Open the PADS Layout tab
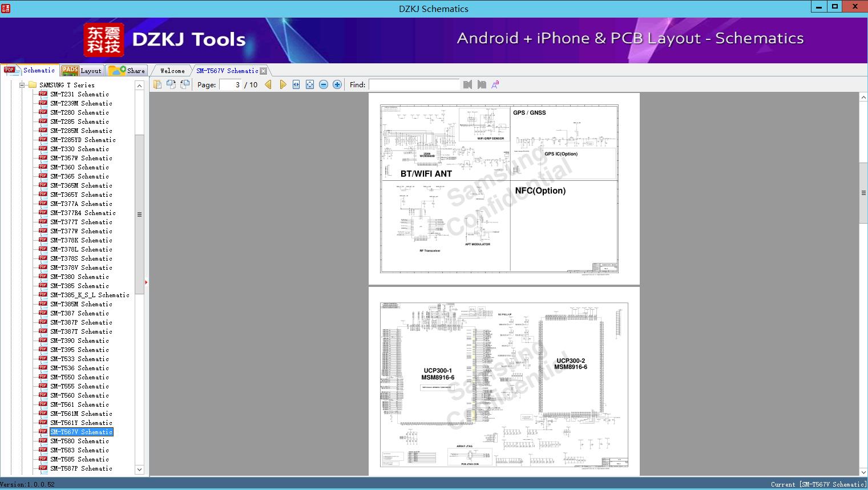 pyautogui.click(x=82, y=71)
